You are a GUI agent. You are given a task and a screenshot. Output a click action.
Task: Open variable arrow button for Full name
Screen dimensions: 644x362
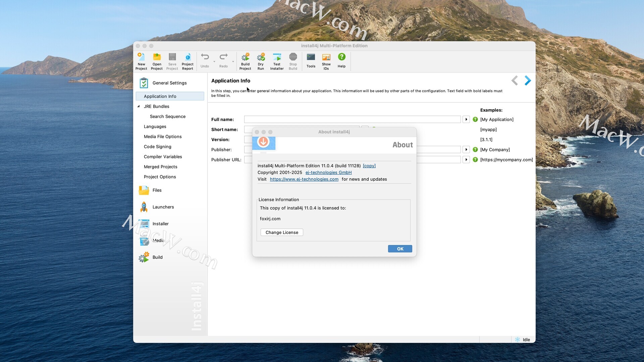466,119
